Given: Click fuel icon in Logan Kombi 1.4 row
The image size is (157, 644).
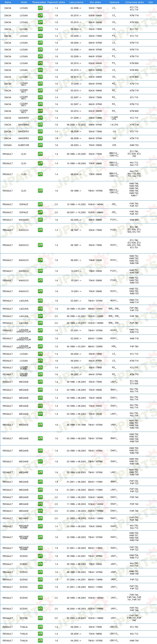Looking at the screenshot, I should 40,368.
